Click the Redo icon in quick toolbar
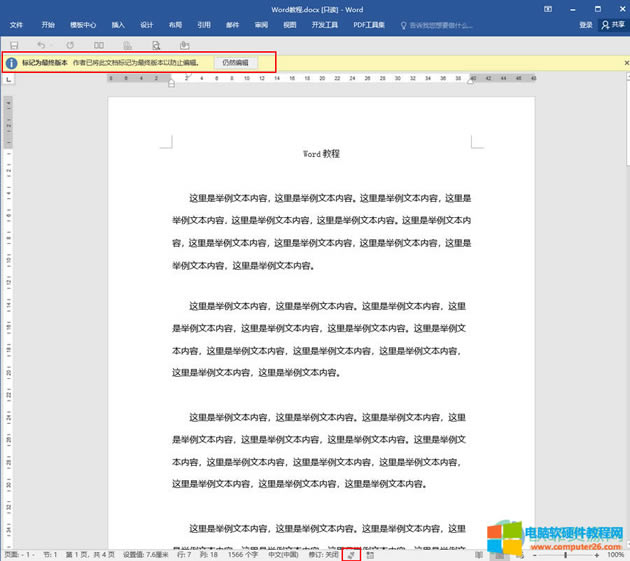630x561 pixels. [x=70, y=45]
